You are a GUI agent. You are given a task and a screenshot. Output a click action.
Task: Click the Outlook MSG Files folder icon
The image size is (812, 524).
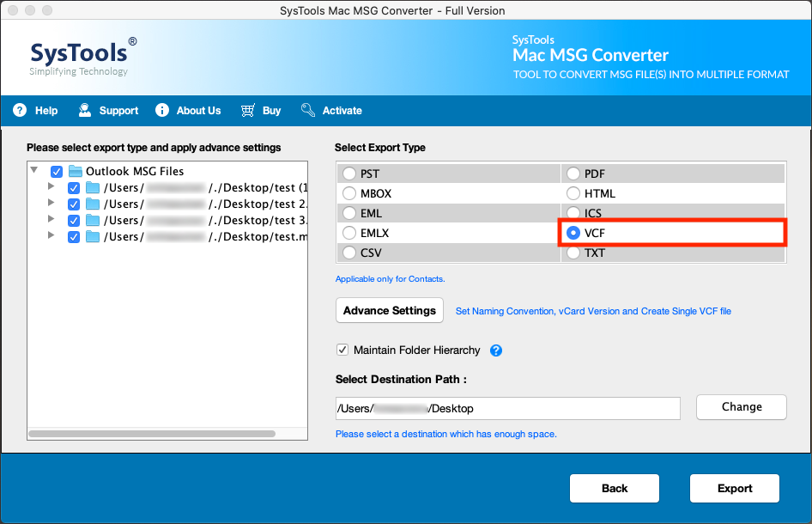click(x=76, y=171)
